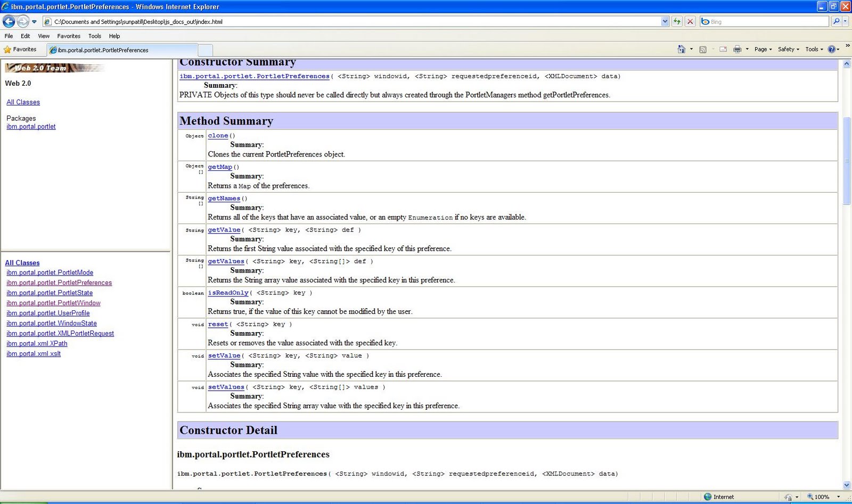Open the ibm.portal.portlet.PortletMode class link

pos(50,272)
